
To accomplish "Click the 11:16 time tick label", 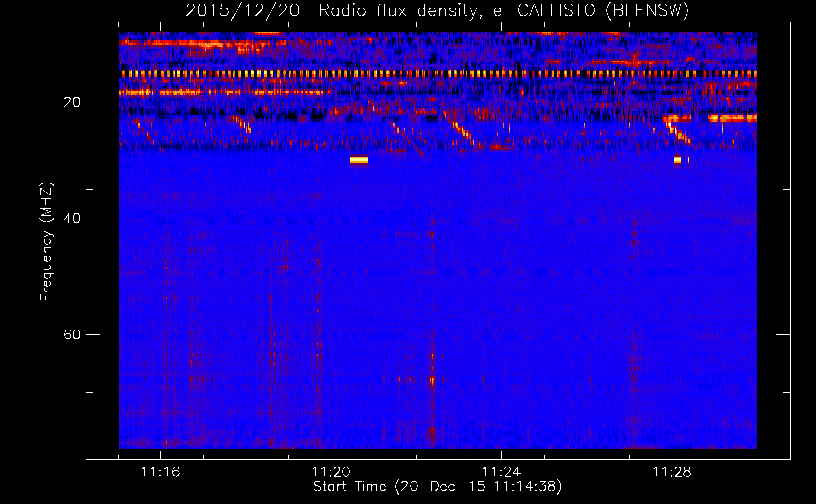I will click(x=160, y=472).
